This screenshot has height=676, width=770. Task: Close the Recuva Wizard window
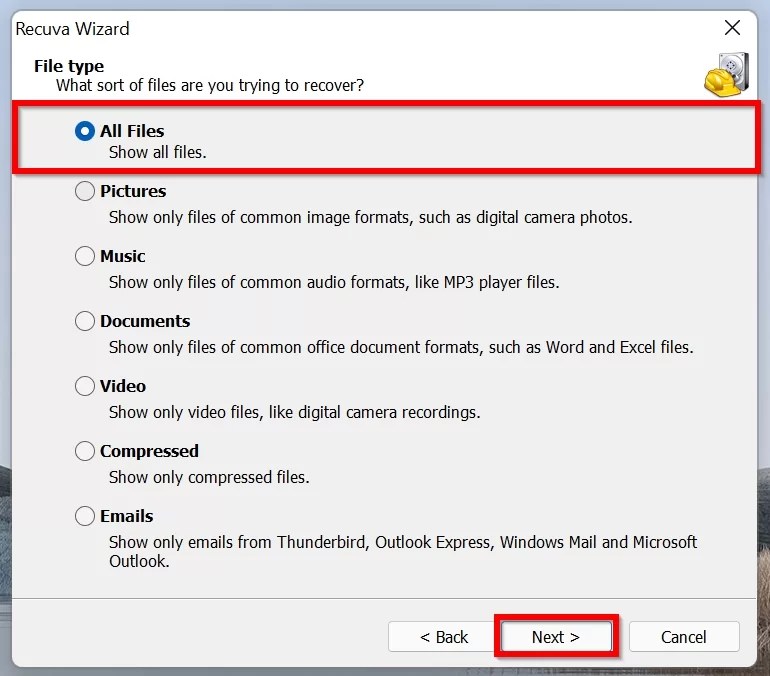pos(732,28)
